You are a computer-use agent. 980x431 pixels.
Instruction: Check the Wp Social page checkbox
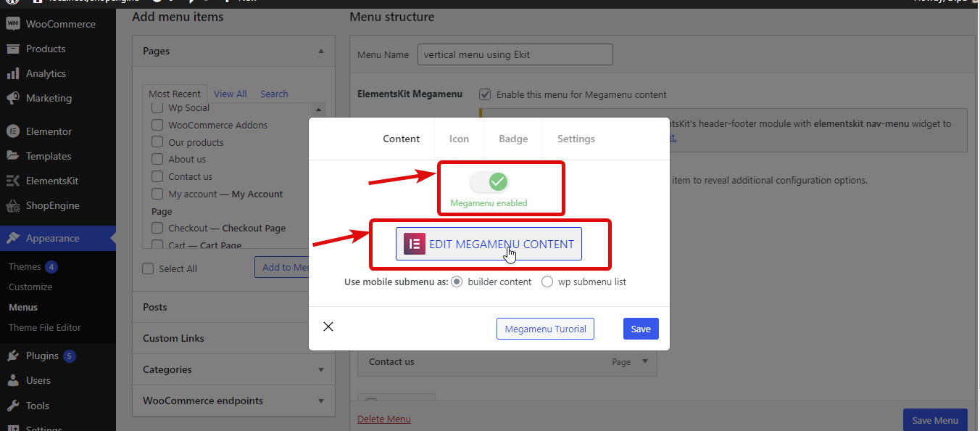[157, 107]
